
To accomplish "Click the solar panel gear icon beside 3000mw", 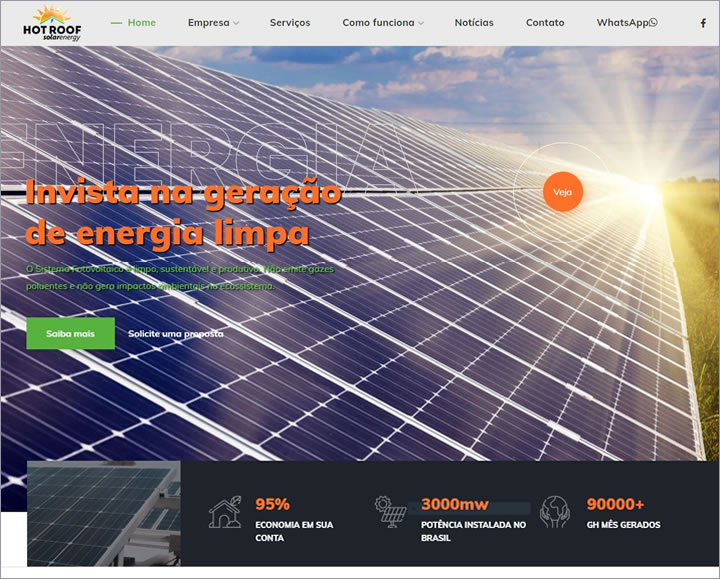I will point(390,512).
